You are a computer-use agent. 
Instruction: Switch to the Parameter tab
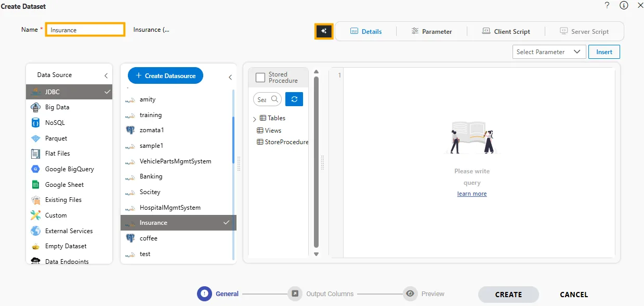tap(431, 31)
